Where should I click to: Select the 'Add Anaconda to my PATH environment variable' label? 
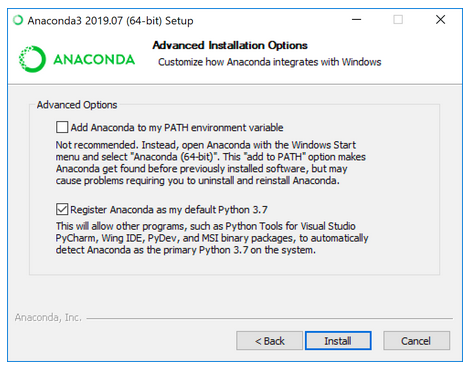(177, 127)
